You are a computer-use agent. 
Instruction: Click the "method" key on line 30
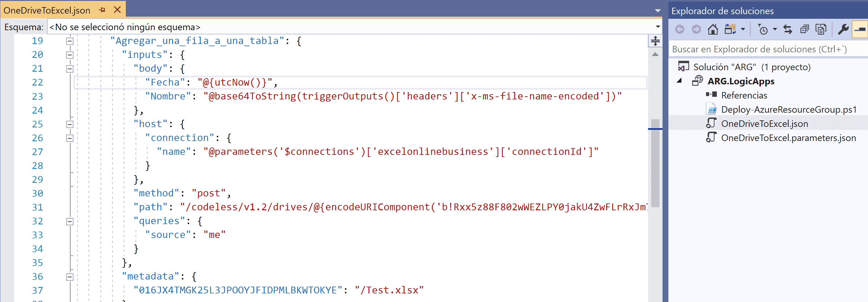point(156,193)
